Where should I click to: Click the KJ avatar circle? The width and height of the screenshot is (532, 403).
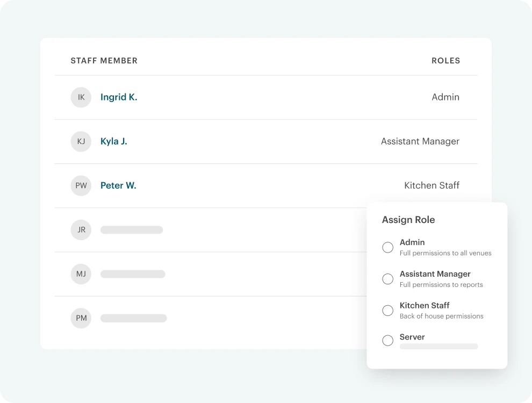(81, 141)
